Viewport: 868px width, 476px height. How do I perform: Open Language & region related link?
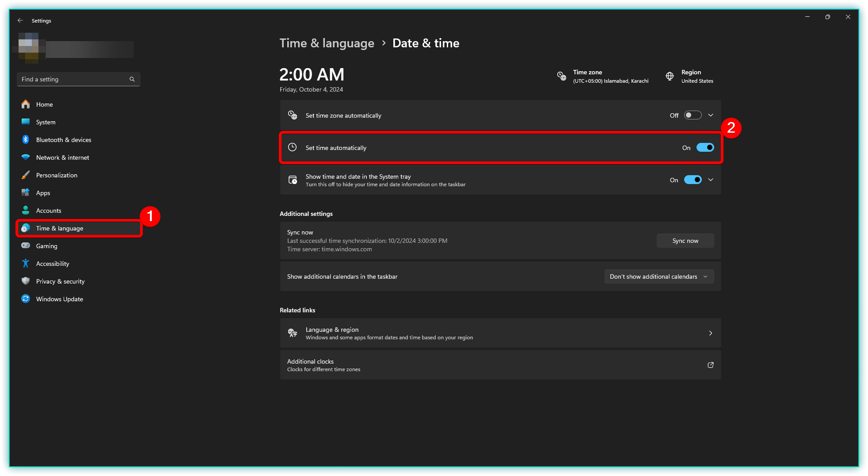click(x=500, y=333)
